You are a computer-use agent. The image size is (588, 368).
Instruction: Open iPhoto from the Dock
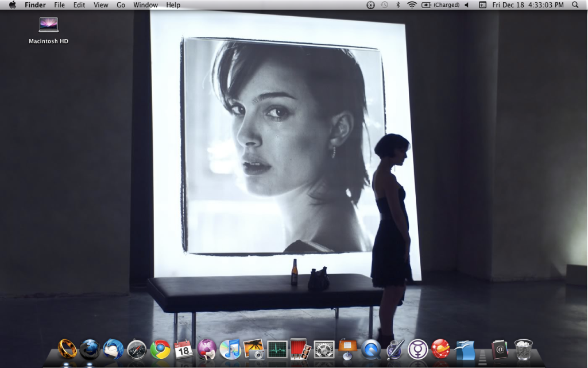253,349
